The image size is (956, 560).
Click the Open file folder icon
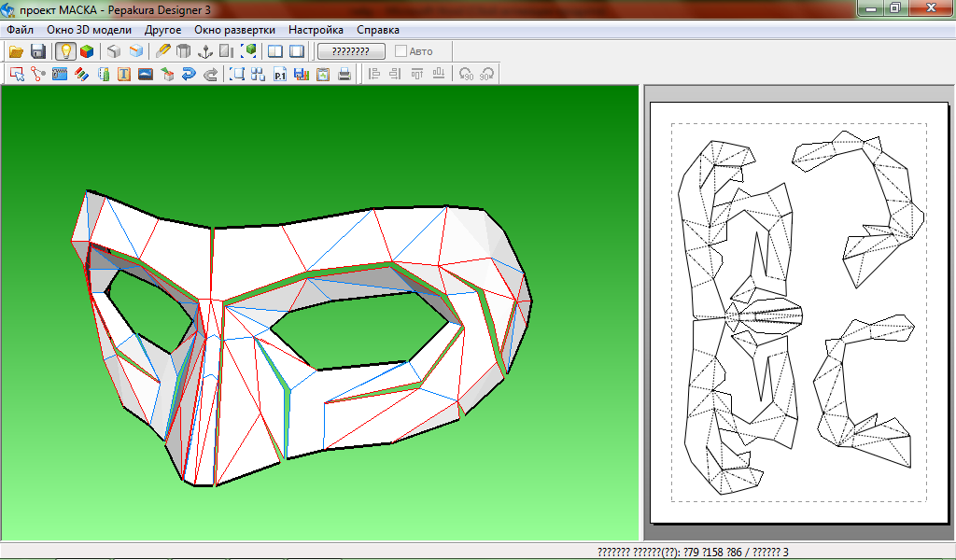point(16,51)
